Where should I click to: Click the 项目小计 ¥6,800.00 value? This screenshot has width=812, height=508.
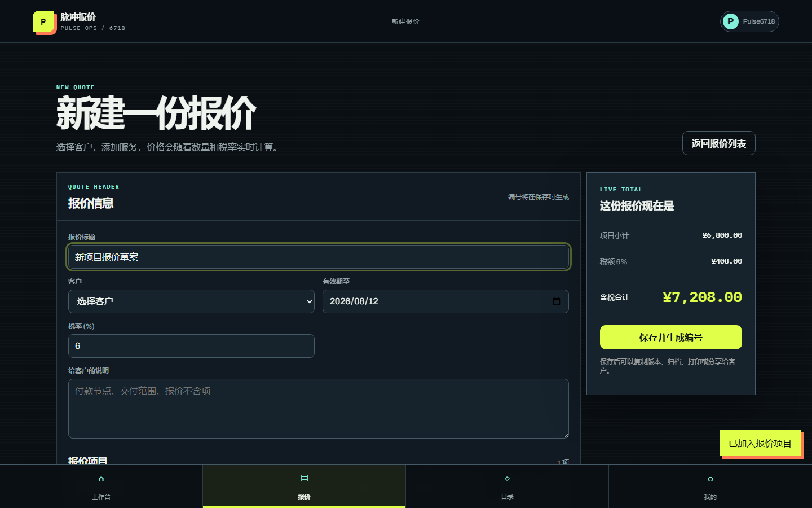[722, 235]
